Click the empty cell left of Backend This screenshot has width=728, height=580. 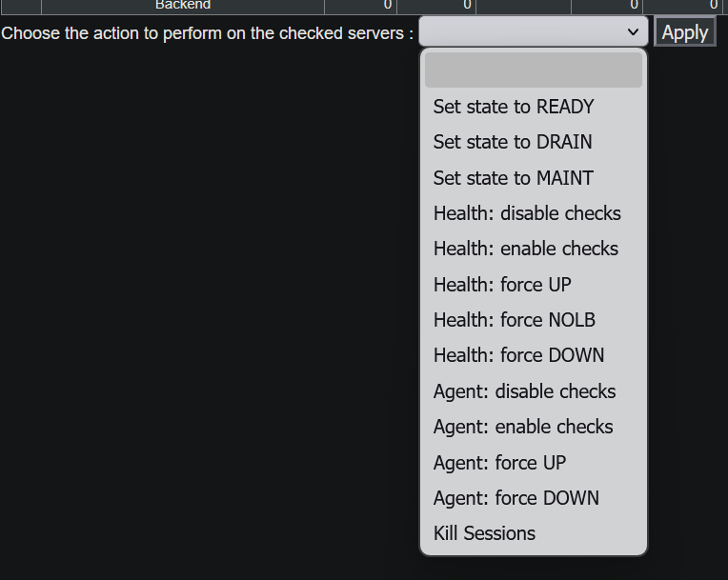pos(20,6)
